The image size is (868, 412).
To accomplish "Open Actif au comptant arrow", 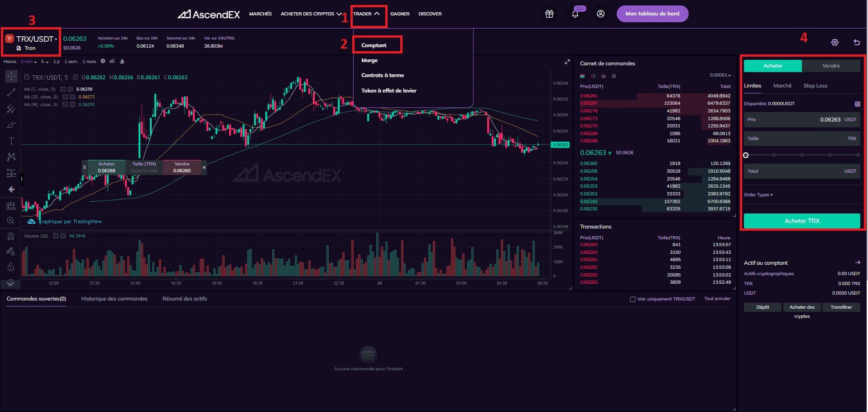I will pos(857,262).
